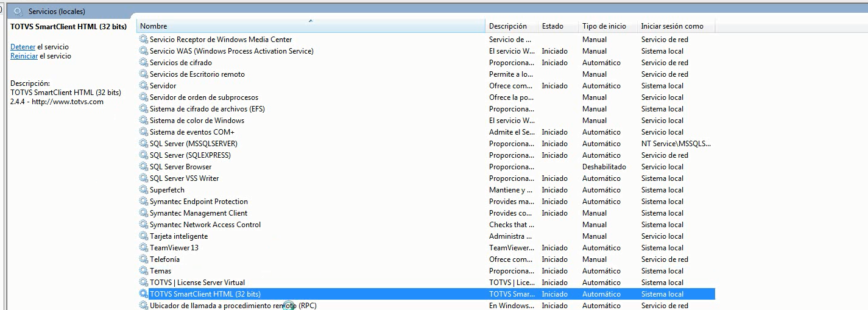This screenshot has height=310, width=868.
Task: Select SQL Server VSS Writer service name
Action: point(184,178)
